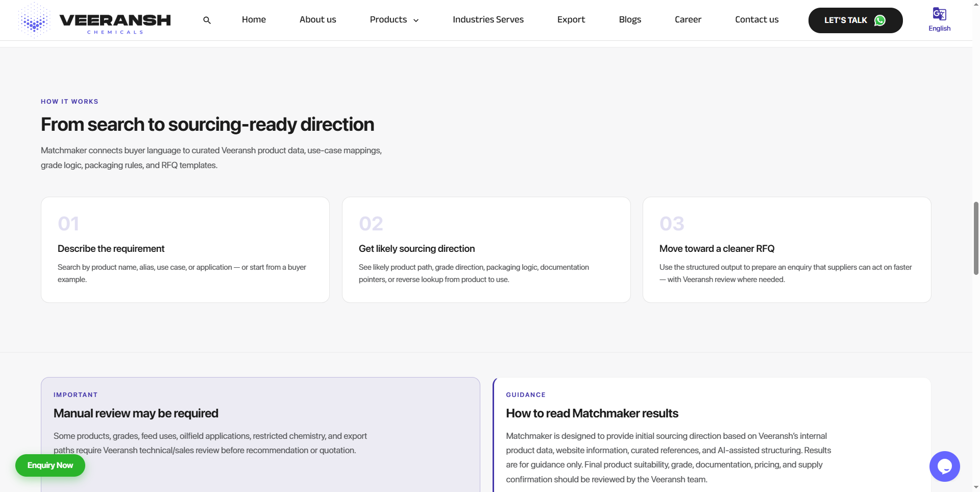Open the Products menu

click(388, 19)
